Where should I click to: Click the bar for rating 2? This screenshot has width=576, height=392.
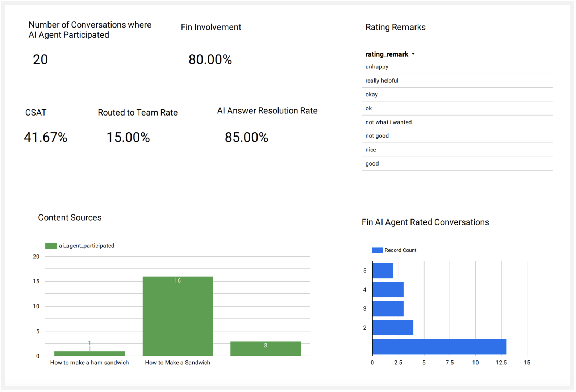(393, 328)
